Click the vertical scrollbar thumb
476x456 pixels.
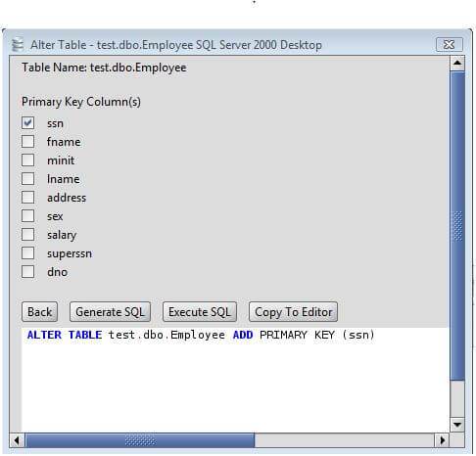point(457,226)
